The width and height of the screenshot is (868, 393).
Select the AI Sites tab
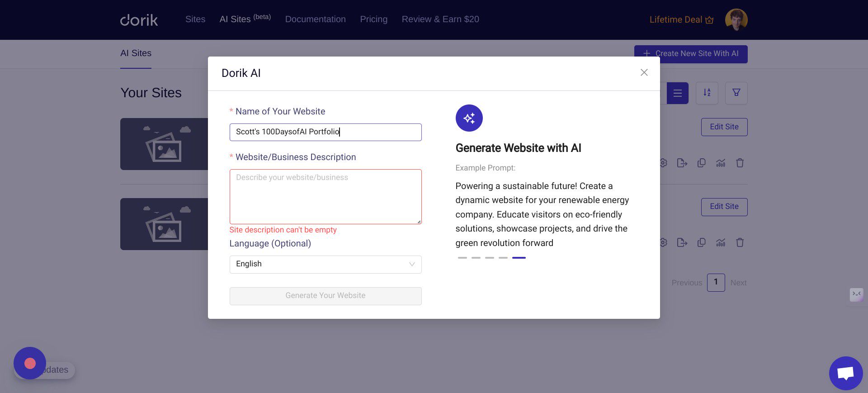(x=136, y=53)
